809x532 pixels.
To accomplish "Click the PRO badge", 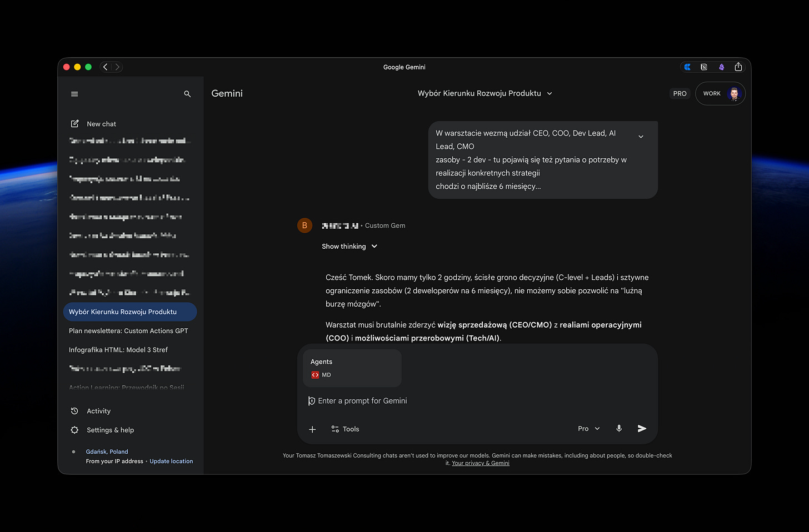I will click(x=680, y=93).
